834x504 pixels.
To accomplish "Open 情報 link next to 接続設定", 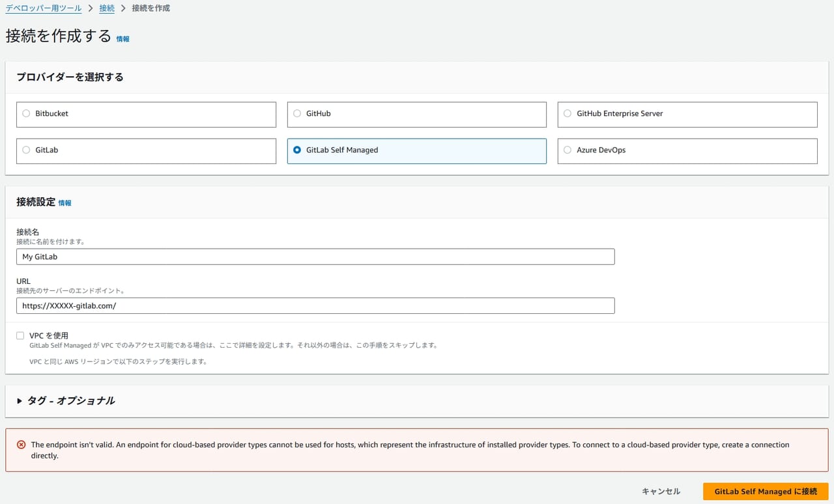I will (65, 203).
